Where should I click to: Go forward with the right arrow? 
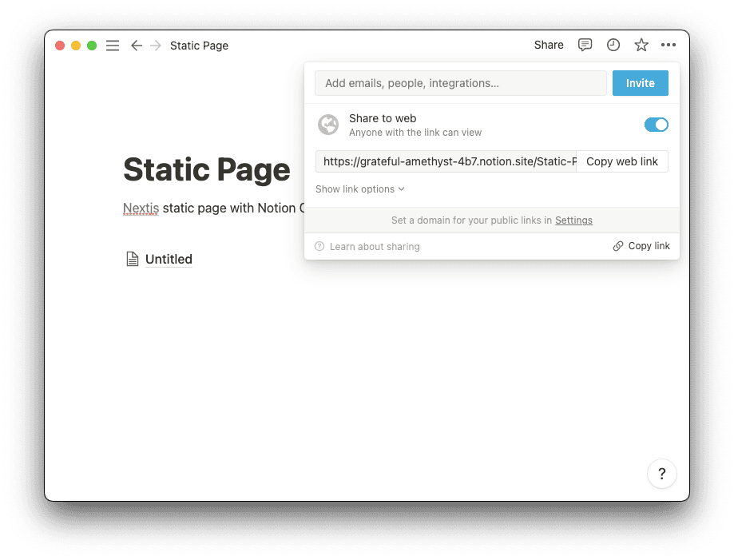(x=156, y=46)
